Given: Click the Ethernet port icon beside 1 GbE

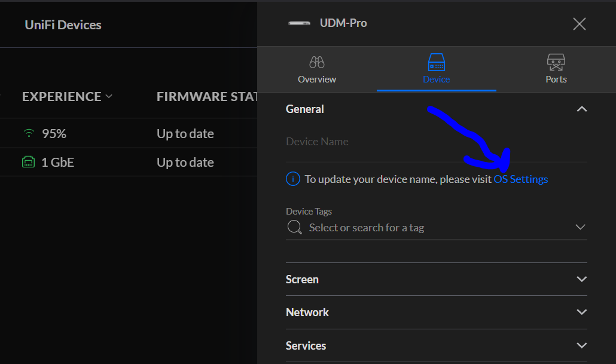Looking at the screenshot, I should (x=29, y=163).
